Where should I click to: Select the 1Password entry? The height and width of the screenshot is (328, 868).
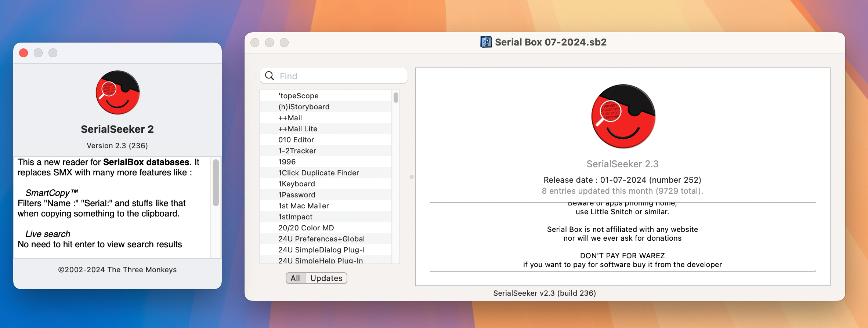326,195
